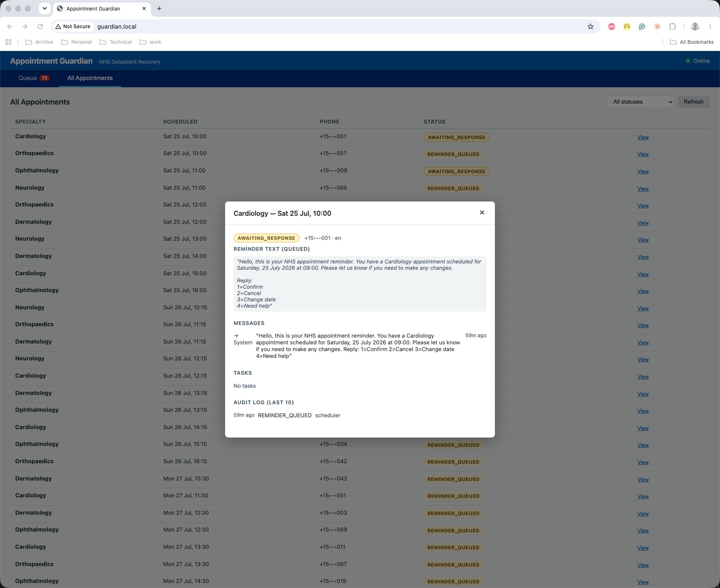
Task: Click the Not Secure site warning
Action: tap(73, 27)
